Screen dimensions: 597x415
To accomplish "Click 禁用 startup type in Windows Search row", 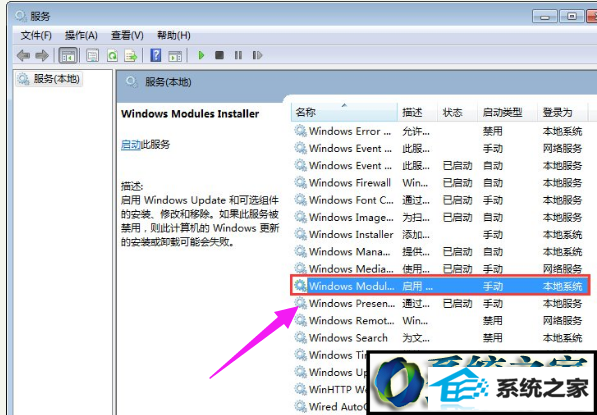I will pos(493,338).
